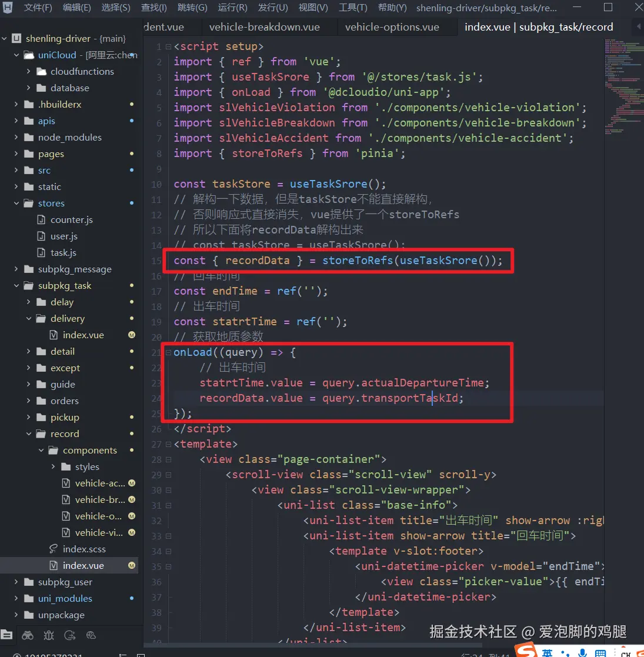Collapse the shenling-driver project root
The image size is (644, 657).
point(4,39)
